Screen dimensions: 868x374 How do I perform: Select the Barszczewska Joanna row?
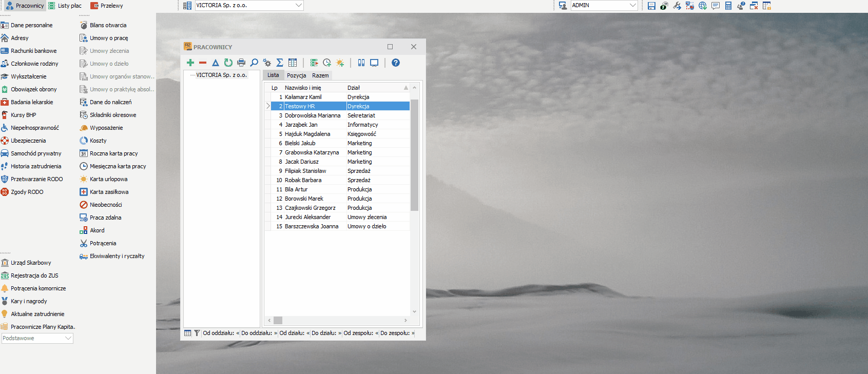coord(337,226)
